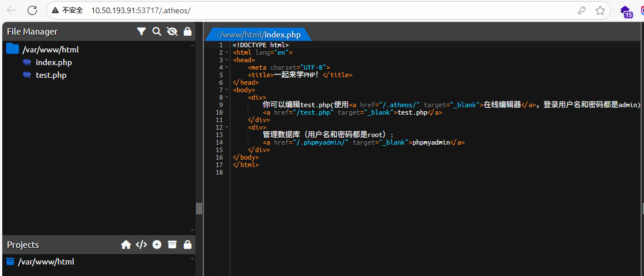Toggle hidden files with the crossed-eye icon
This screenshot has height=276, width=644.
point(172,32)
